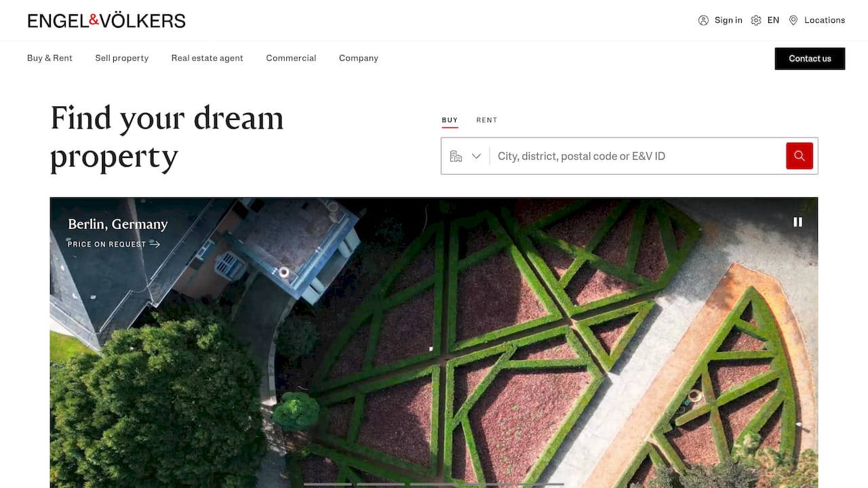This screenshot has width=868, height=488.
Task: Select the BUY tab
Action: click(450, 120)
